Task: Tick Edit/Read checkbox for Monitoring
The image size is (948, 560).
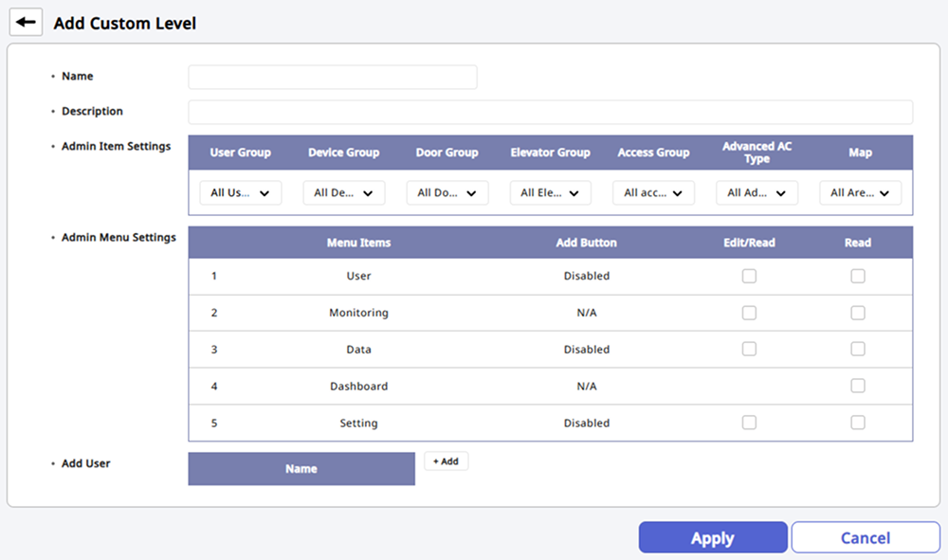Action: 749,313
